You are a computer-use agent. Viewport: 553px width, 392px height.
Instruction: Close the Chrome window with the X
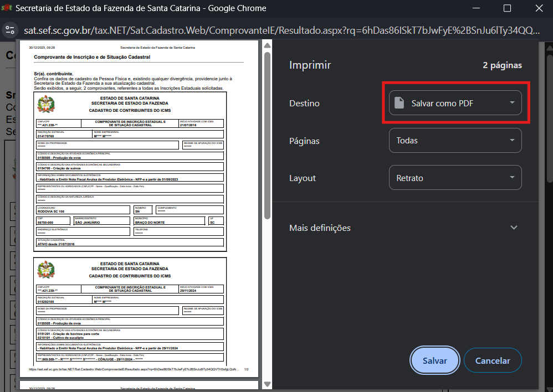click(538, 8)
